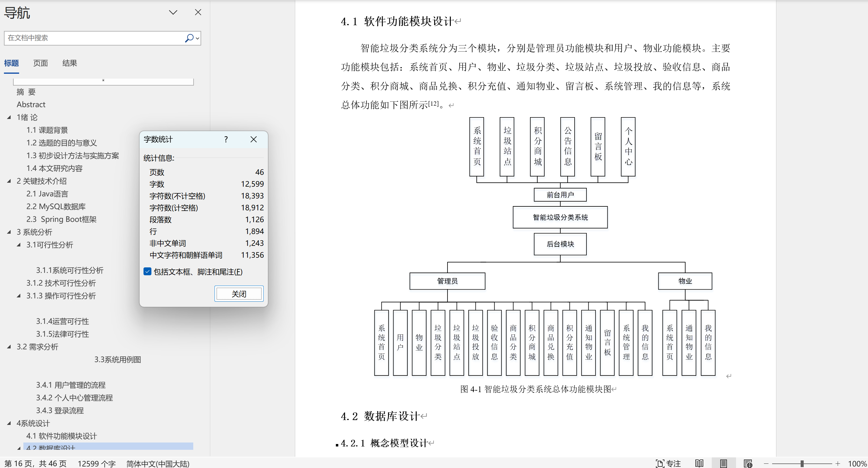Viewport: 868px width, 468px height.
Task: Select heading 1.1 课题背景
Action: pos(47,130)
